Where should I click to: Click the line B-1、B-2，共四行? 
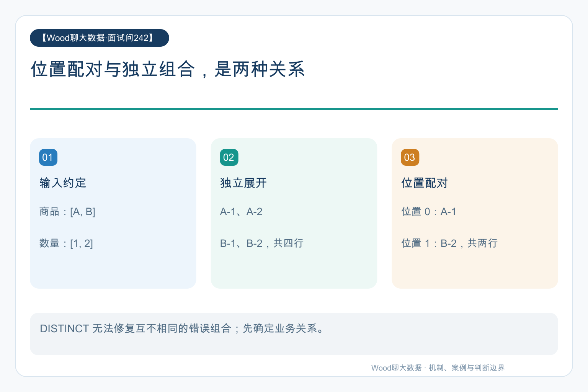pyautogui.click(x=262, y=243)
